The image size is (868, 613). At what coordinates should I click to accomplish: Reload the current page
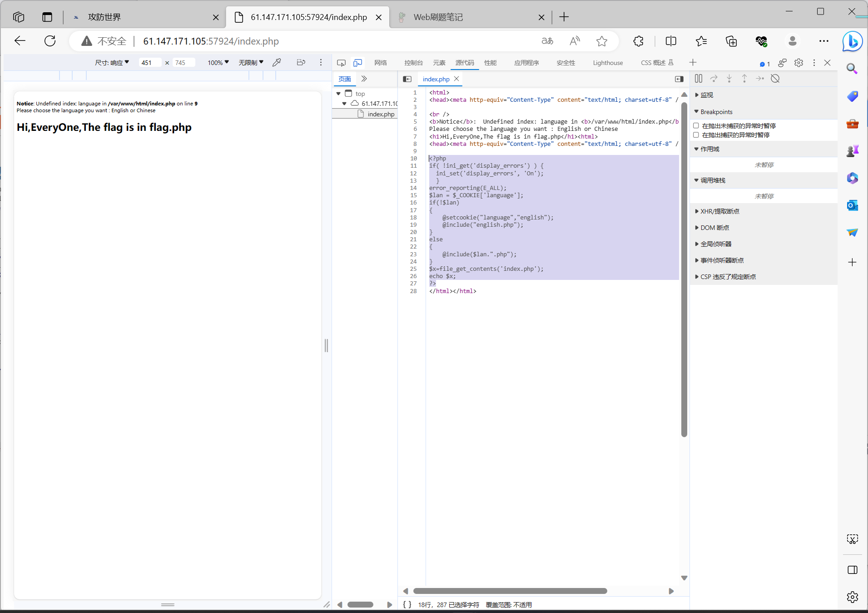coord(50,41)
